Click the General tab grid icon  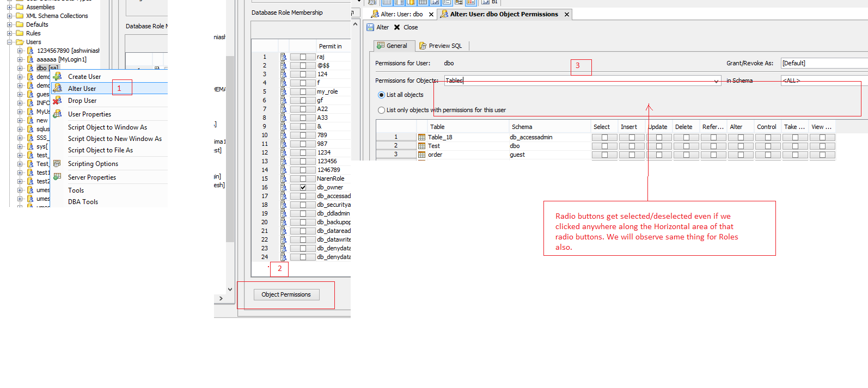(381, 46)
